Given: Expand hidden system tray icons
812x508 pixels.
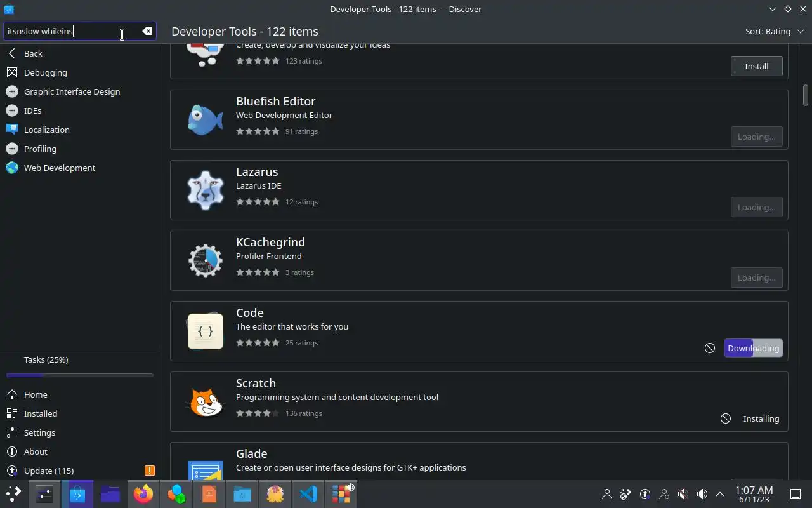Looking at the screenshot, I should coord(720,494).
